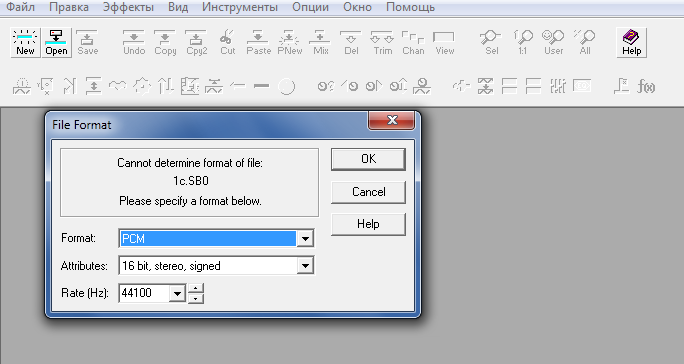Click the Paste toolbar icon
The height and width of the screenshot is (364, 684).
point(259,42)
